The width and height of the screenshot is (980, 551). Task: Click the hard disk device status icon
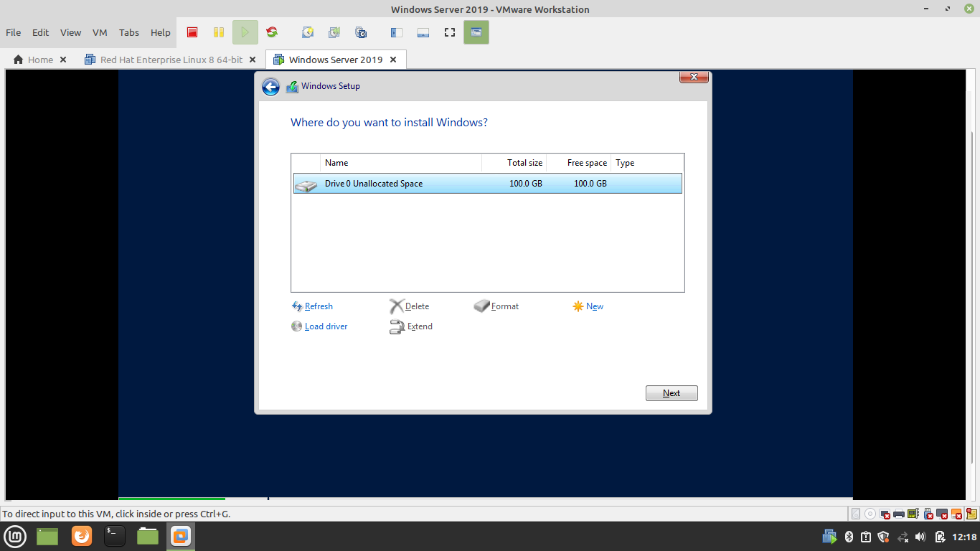(856, 514)
